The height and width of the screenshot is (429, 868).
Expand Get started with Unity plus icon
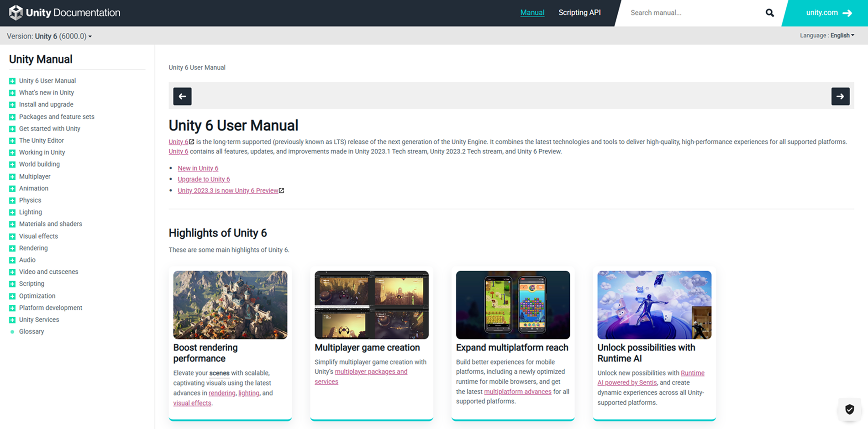[12, 129]
